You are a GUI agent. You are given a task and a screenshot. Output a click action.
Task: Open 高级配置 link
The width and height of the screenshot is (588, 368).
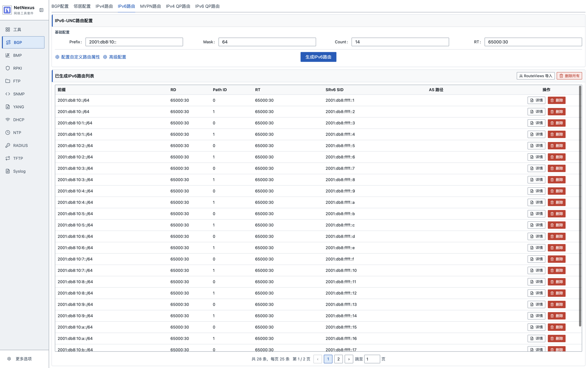click(x=115, y=57)
